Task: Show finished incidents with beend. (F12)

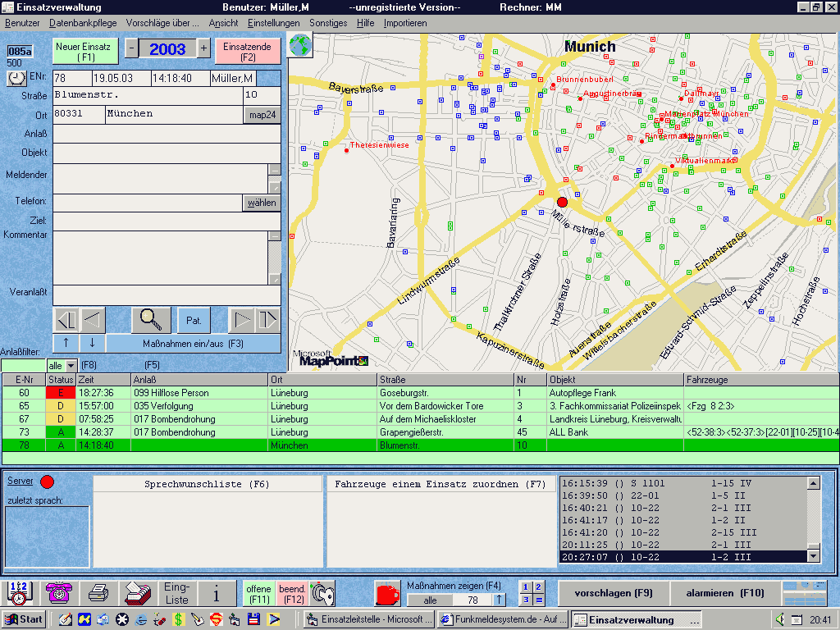Action: tap(292, 593)
